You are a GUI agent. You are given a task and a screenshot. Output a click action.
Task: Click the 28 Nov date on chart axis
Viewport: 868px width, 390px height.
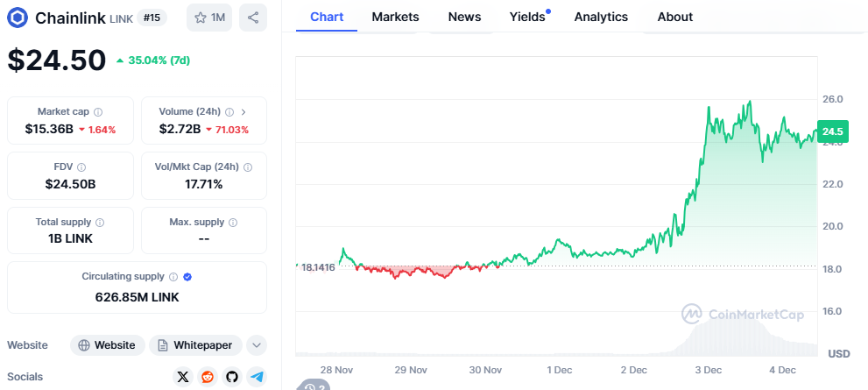pos(336,370)
